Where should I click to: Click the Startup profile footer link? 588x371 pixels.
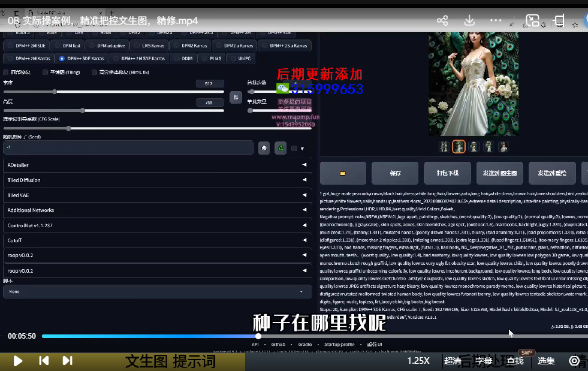pyautogui.click(x=339, y=345)
